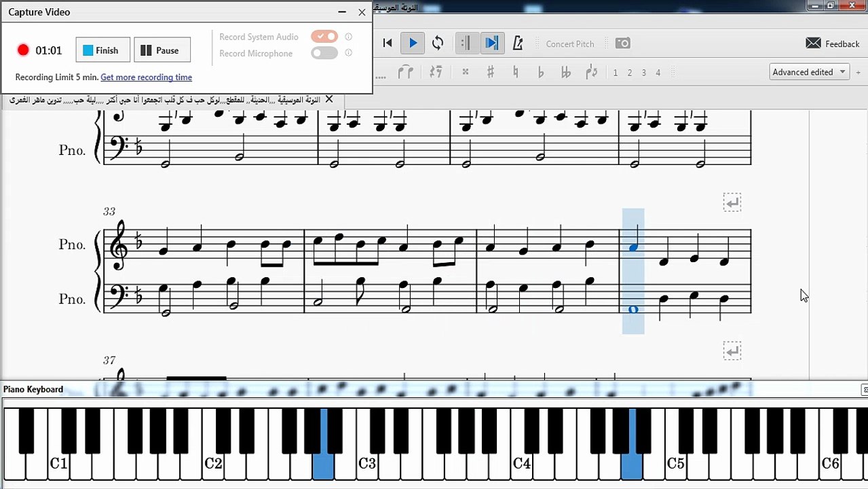Image resolution: width=868 pixels, height=489 pixels.
Task: Apply natural accidental
Action: 516,72
